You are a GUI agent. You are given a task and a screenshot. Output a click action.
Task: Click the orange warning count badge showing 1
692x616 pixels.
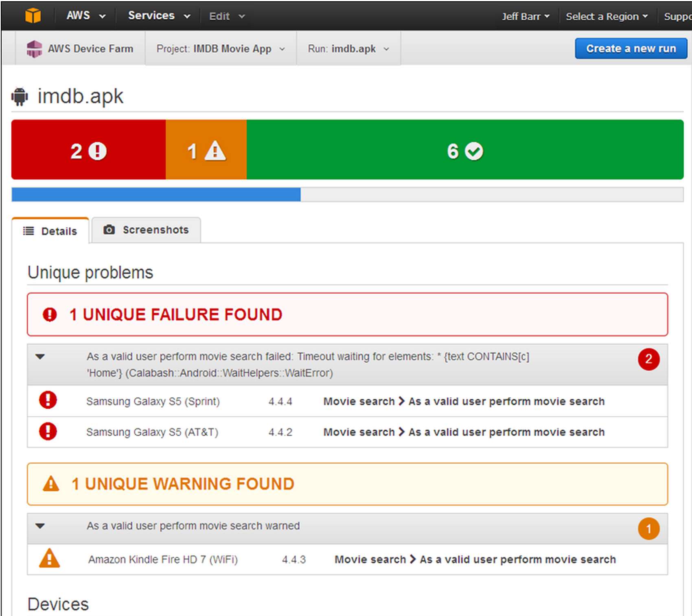(648, 529)
